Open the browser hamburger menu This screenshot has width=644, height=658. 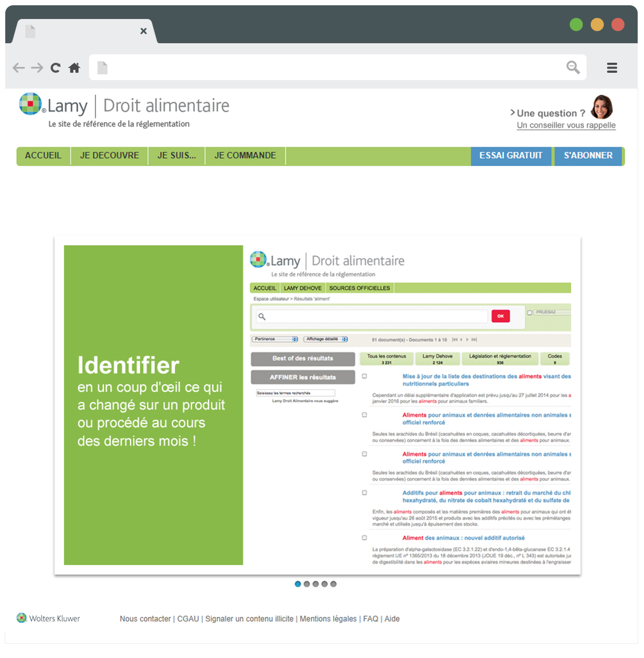(612, 67)
